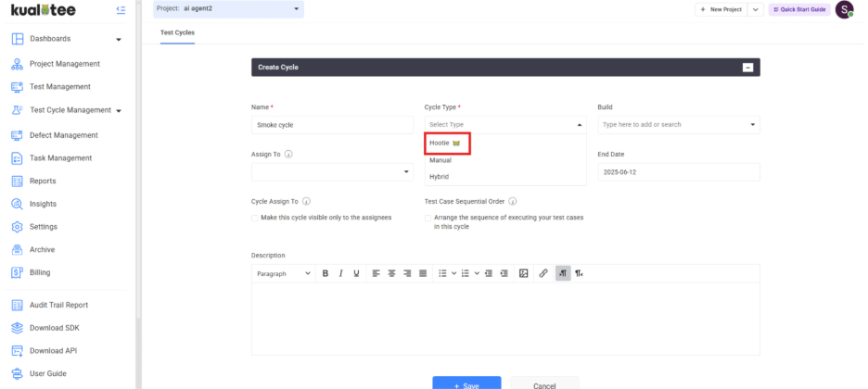Image resolution: width=868 pixels, height=389 pixels.
Task: Save the new cycle
Action: [466, 384]
